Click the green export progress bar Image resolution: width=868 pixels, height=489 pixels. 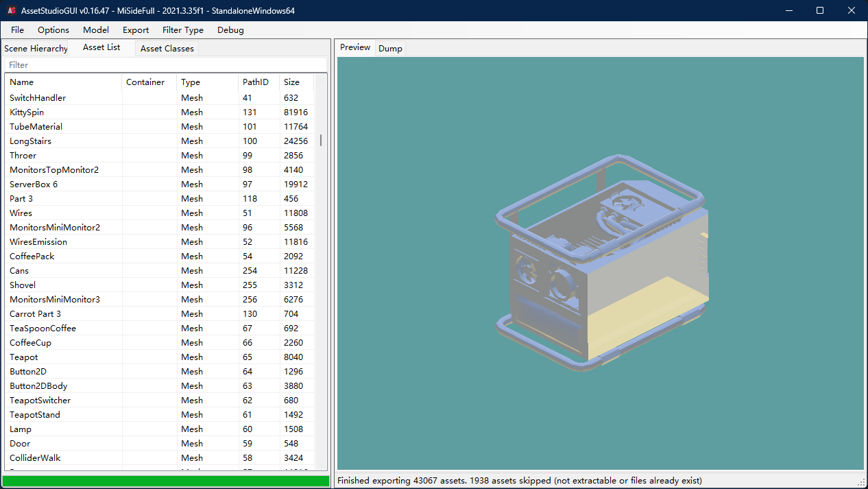[165, 481]
